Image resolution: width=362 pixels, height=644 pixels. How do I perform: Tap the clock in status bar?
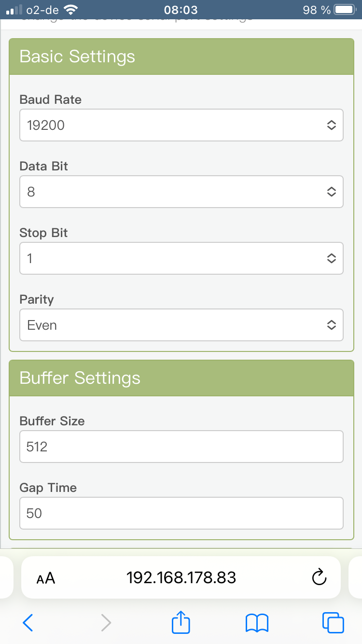click(x=181, y=10)
